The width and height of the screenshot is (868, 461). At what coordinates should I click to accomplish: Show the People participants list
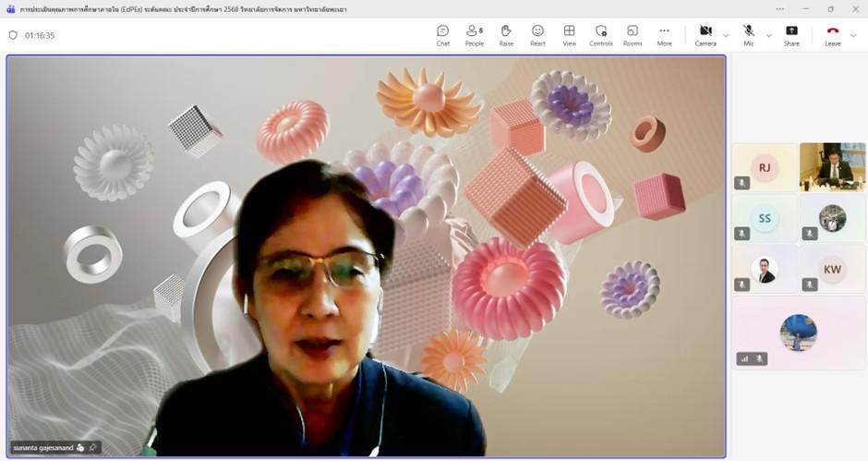pyautogui.click(x=475, y=35)
